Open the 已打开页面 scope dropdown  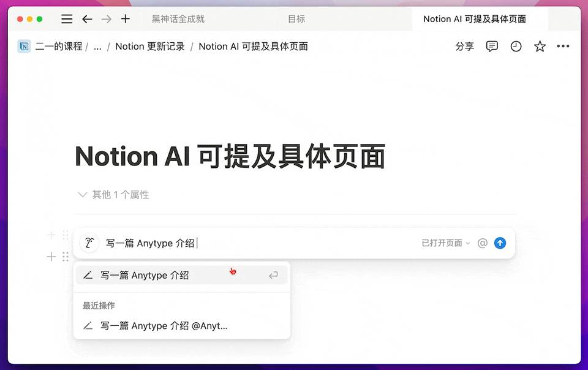click(x=445, y=243)
